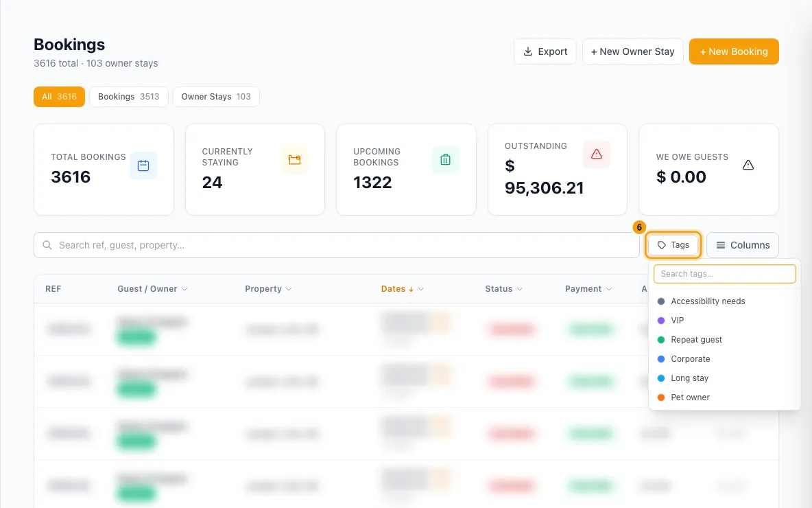Click the We Owe Guests $ 0.00 value
Viewport: 812px width, 508px height.
coord(681,176)
